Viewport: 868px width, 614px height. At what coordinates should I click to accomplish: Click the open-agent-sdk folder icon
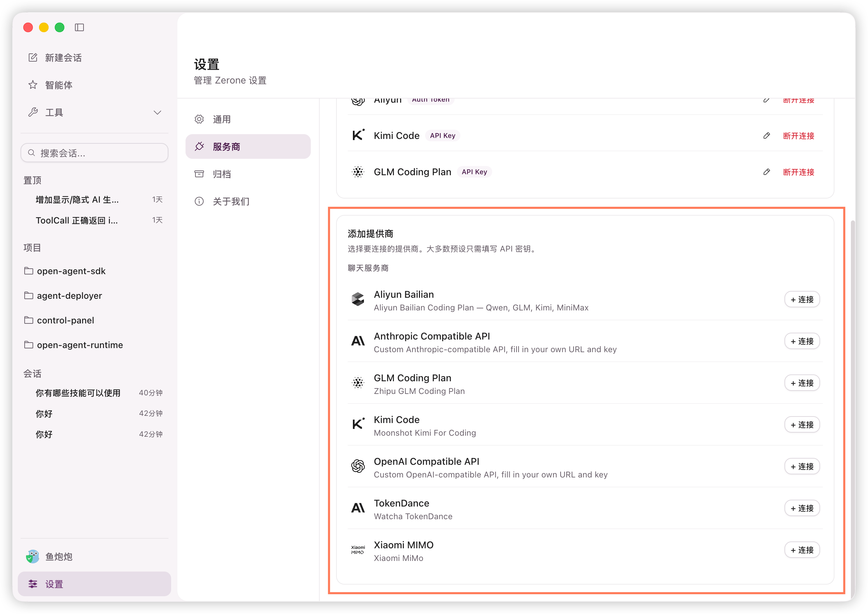pyautogui.click(x=28, y=271)
